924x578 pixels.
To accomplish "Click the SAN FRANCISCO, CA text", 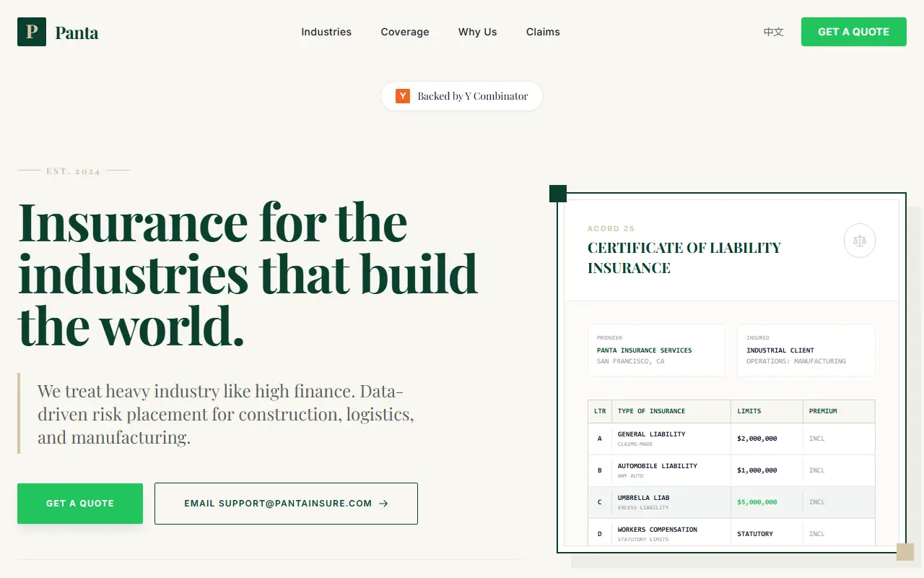I will click(x=631, y=361).
